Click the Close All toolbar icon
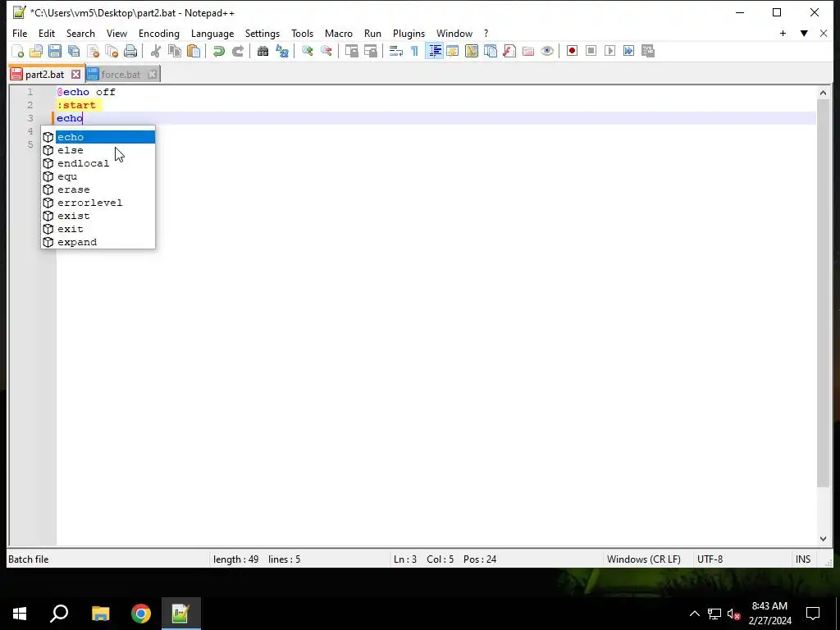The height and width of the screenshot is (630, 840). click(112, 51)
